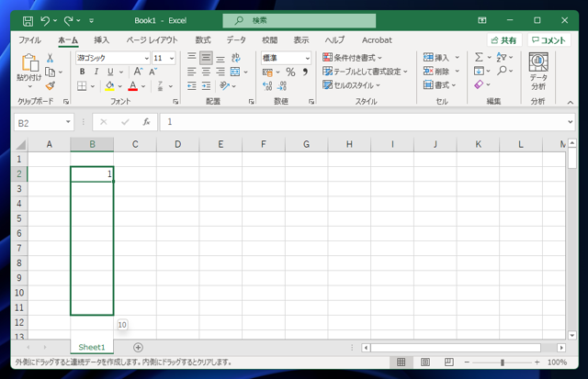
Task: Cut selection with scissors icon
Action: point(50,58)
